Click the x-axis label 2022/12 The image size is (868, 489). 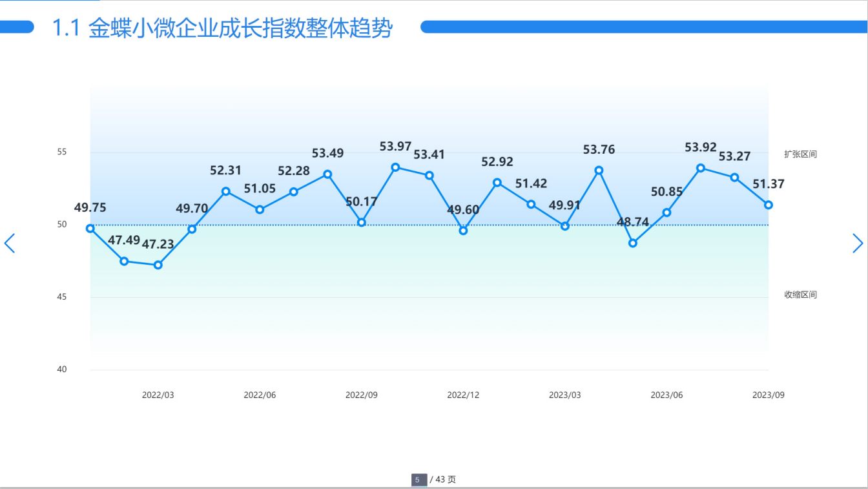[x=463, y=395]
